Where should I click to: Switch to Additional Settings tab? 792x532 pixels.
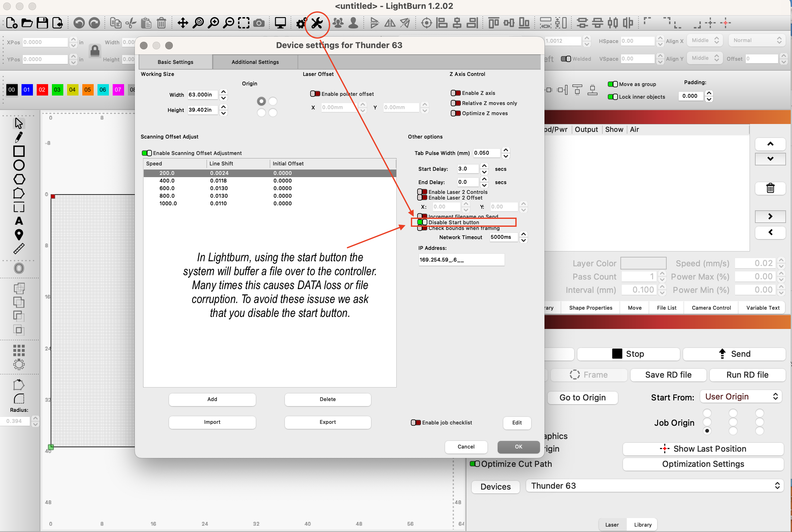point(255,62)
